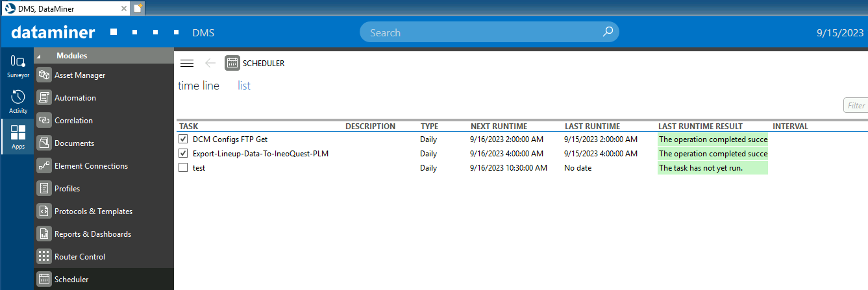
Task: Select the Export-Lineup-Data-To-IneoQuest-PLM task name
Action: point(260,154)
